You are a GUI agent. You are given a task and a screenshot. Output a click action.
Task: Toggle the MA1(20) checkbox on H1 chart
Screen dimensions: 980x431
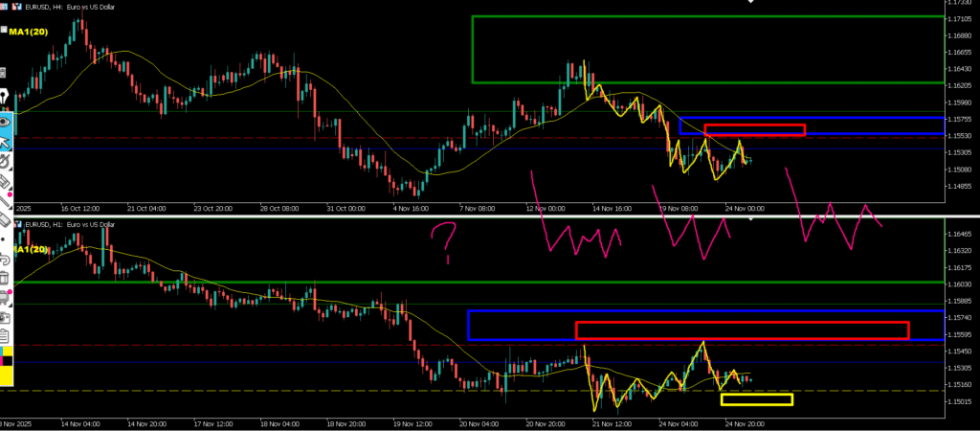5,249
